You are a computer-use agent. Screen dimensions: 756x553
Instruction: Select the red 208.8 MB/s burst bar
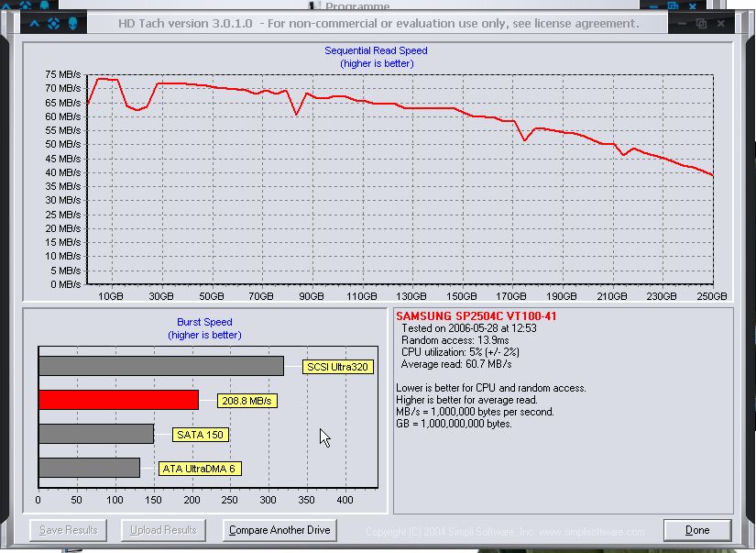point(118,400)
